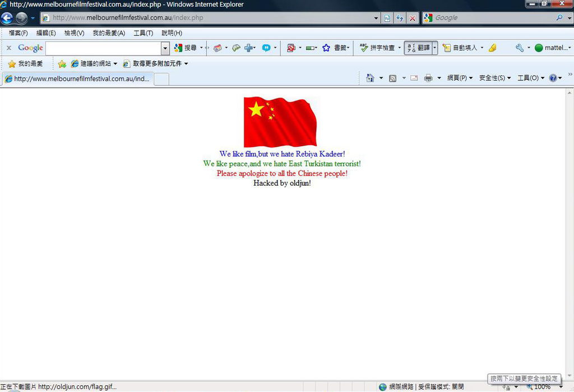Viewport: 574px width, 392px height.
Task: Expand the address bar history dropdown
Action: [376, 17]
